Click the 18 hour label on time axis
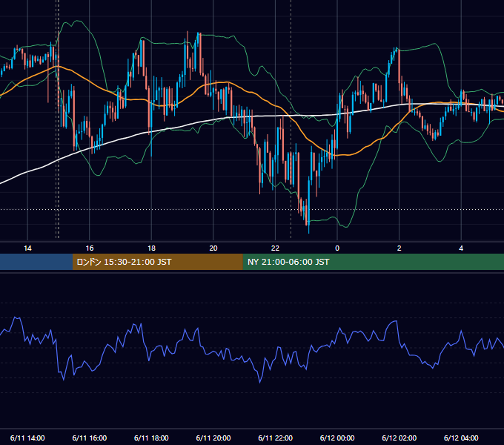Screen dimensions: 504x445 [151, 248]
